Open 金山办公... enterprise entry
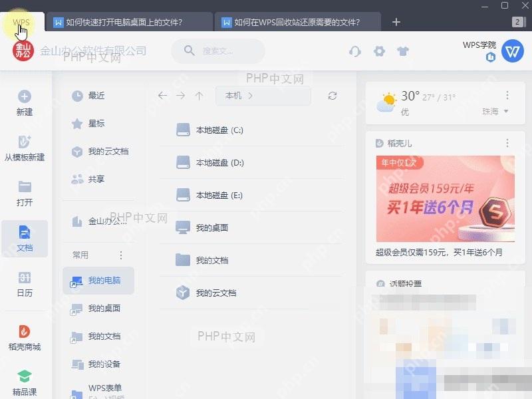The width and height of the screenshot is (532, 399). point(98,221)
